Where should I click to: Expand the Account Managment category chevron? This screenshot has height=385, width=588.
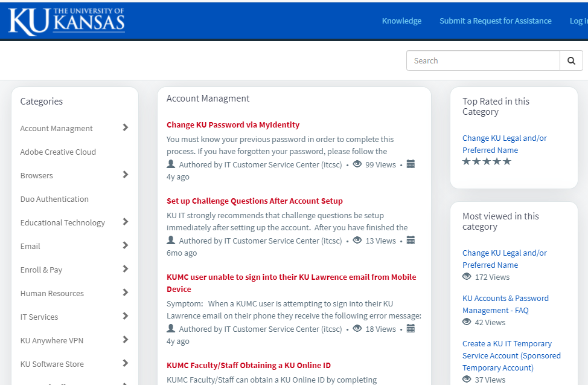coord(126,128)
